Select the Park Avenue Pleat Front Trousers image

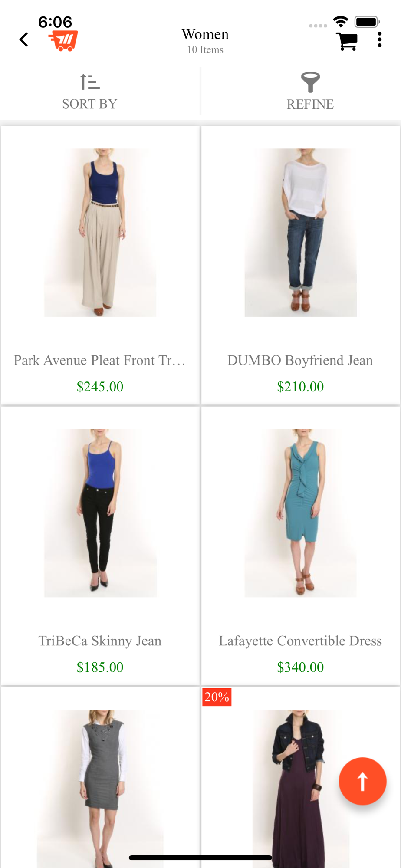coord(100,233)
